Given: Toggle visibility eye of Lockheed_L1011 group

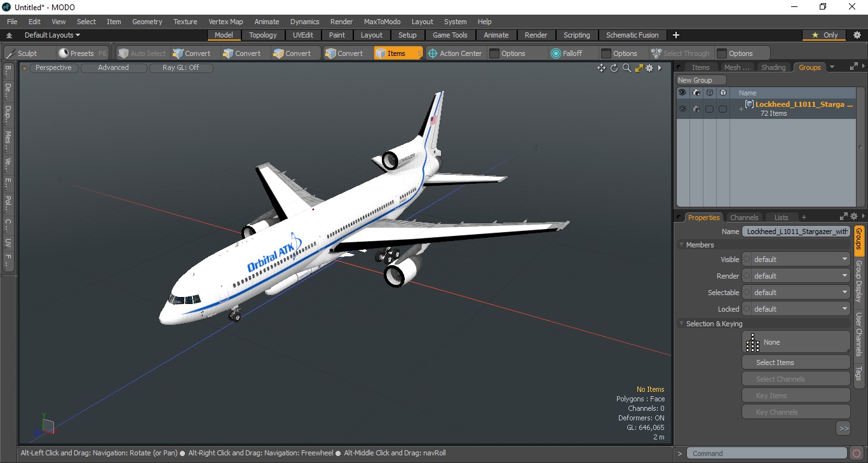Looking at the screenshot, I should (x=682, y=109).
